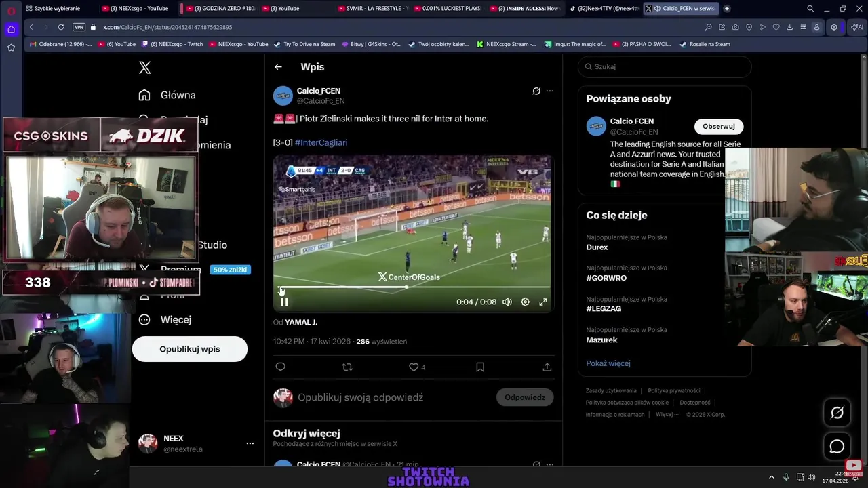
Task: Open the #LEGZAG trend
Action: click(x=604, y=308)
